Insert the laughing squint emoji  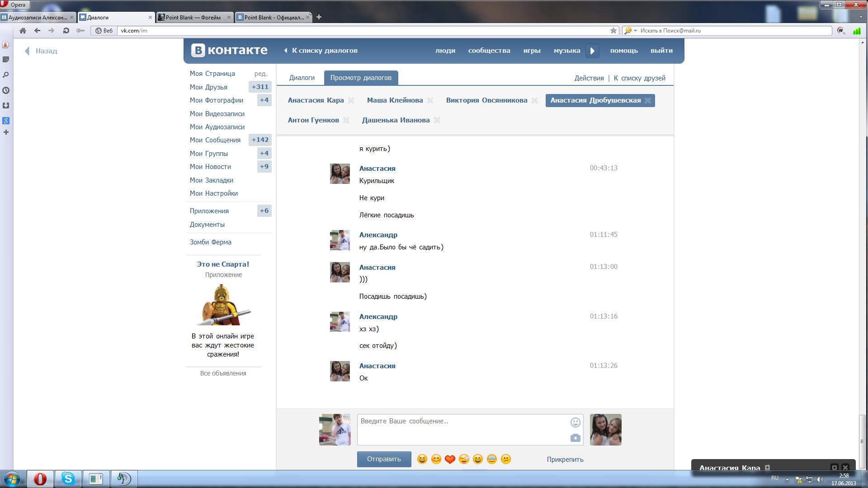click(422, 459)
